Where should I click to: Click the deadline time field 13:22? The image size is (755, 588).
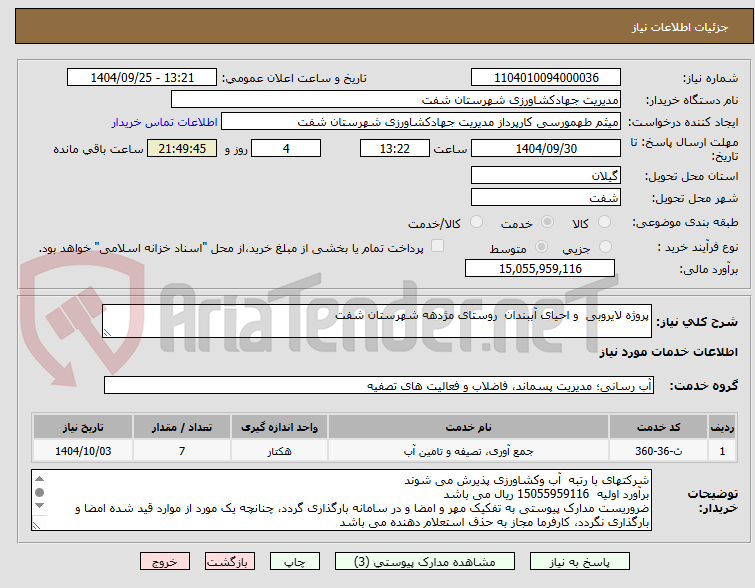tap(395, 148)
